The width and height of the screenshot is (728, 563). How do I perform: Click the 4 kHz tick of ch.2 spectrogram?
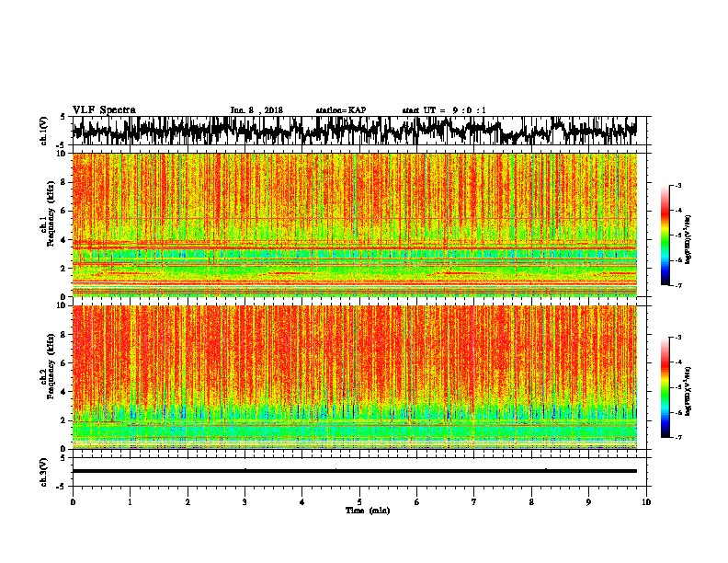(64, 392)
